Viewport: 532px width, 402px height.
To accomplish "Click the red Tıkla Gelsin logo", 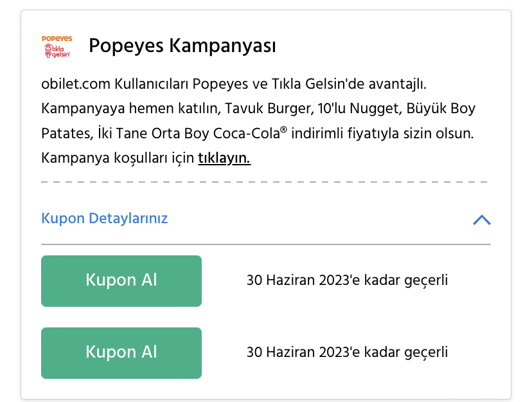I will click(x=57, y=51).
